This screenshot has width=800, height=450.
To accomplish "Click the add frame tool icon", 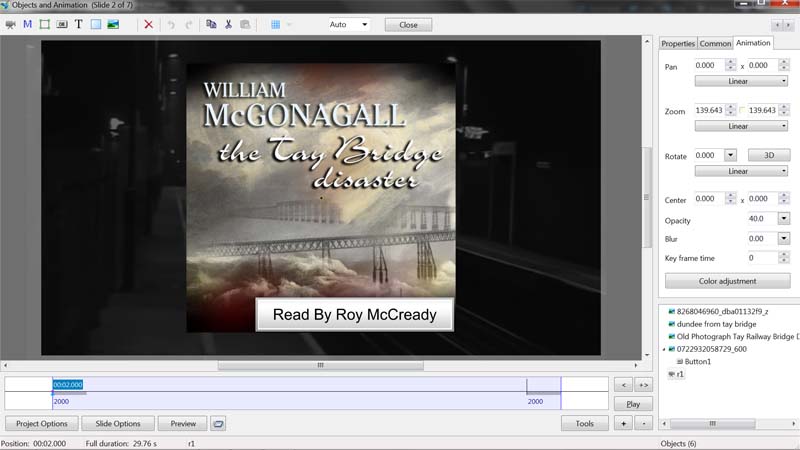I will [44, 24].
